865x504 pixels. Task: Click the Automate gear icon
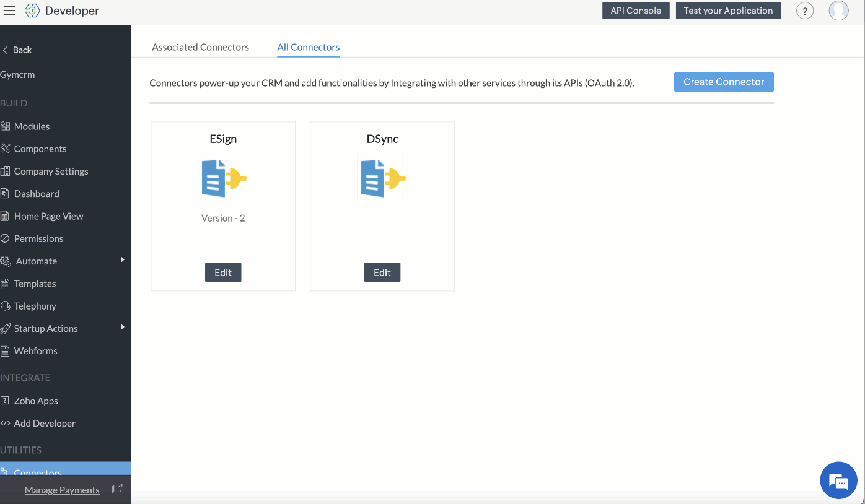(5, 261)
